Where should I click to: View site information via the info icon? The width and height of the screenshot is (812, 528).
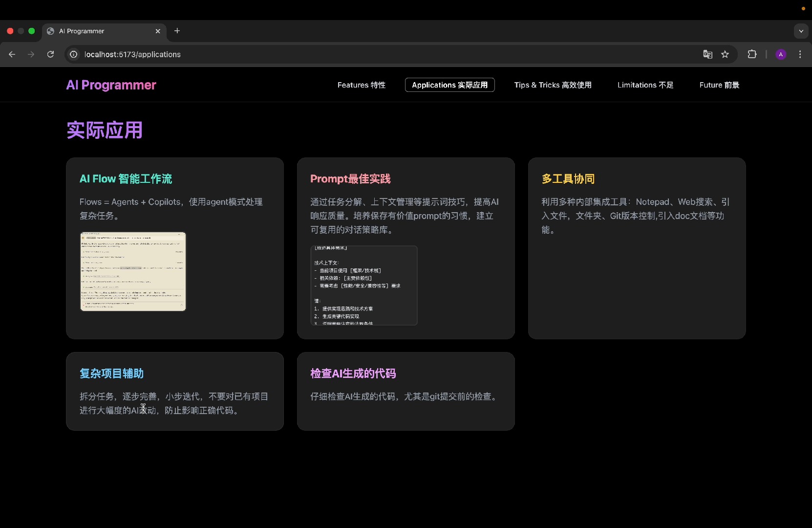coord(73,54)
